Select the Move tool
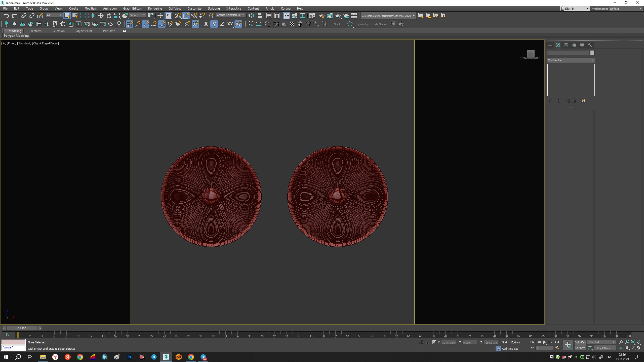644x362 pixels. 101,16
